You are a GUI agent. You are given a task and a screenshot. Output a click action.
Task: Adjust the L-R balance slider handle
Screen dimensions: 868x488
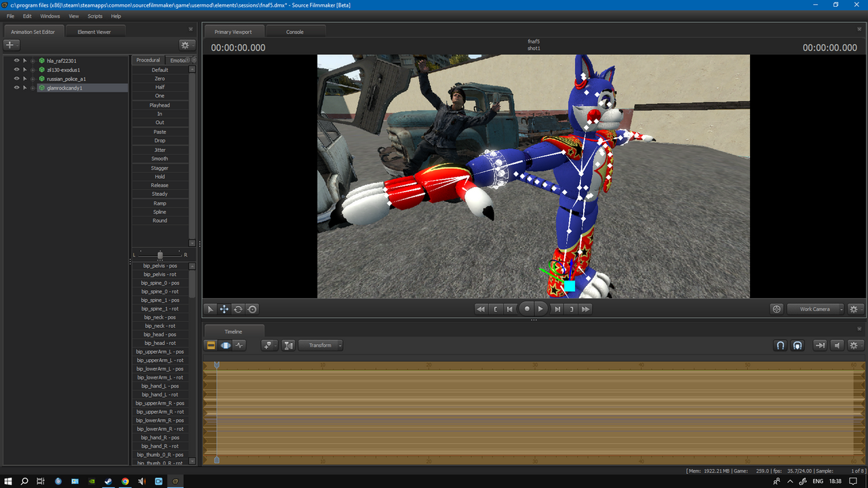point(160,255)
